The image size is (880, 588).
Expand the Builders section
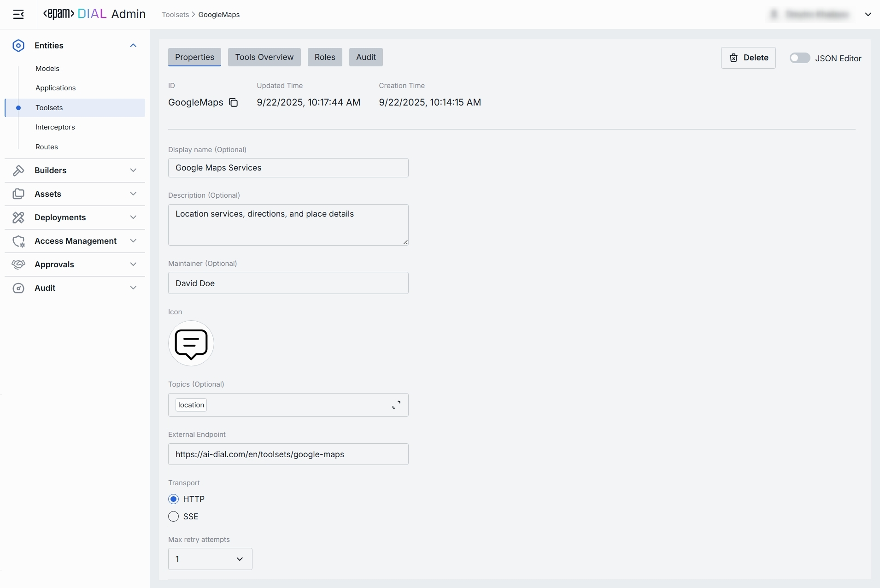(133, 171)
